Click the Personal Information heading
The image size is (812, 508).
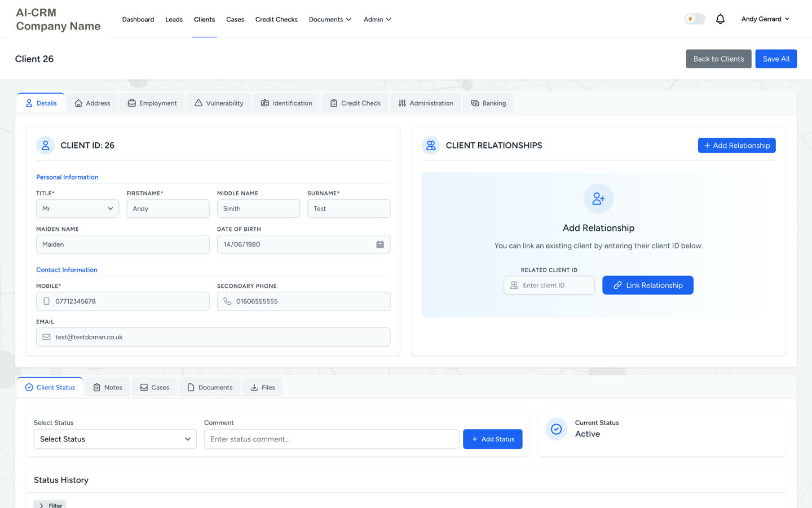67,177
